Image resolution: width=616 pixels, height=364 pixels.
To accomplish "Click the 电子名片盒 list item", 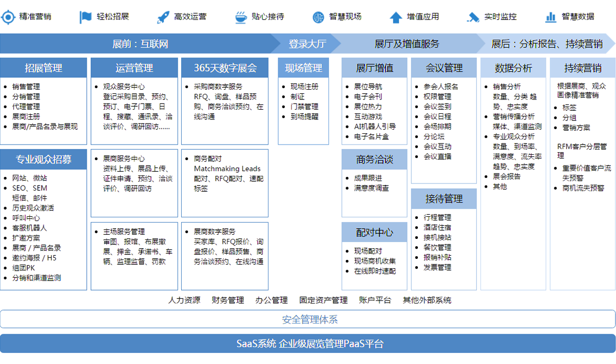I will 371,136.
